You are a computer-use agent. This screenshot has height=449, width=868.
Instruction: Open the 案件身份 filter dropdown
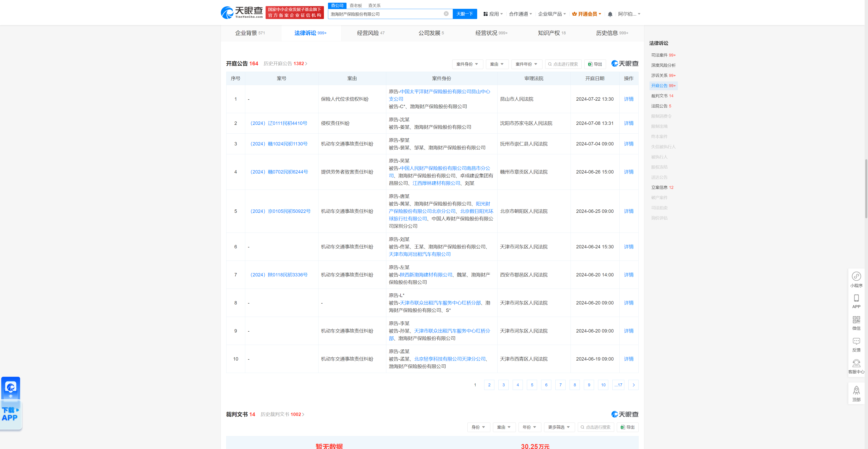tap(467, 64)
